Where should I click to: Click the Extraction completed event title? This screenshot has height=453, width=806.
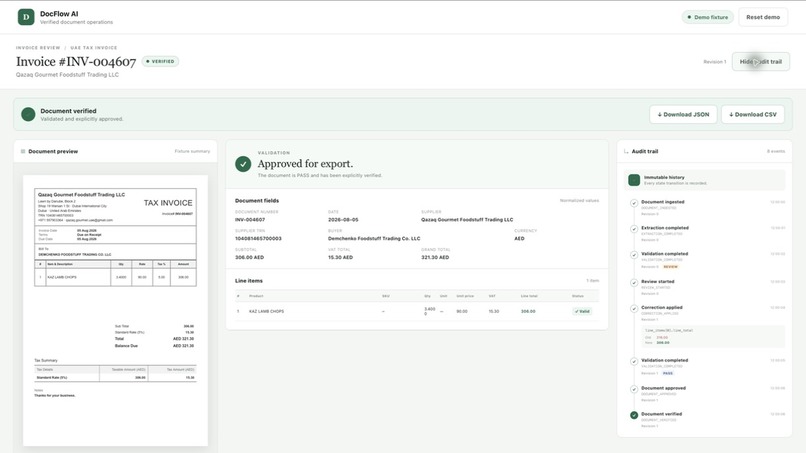pyautogui.click(x=665, y=228)
